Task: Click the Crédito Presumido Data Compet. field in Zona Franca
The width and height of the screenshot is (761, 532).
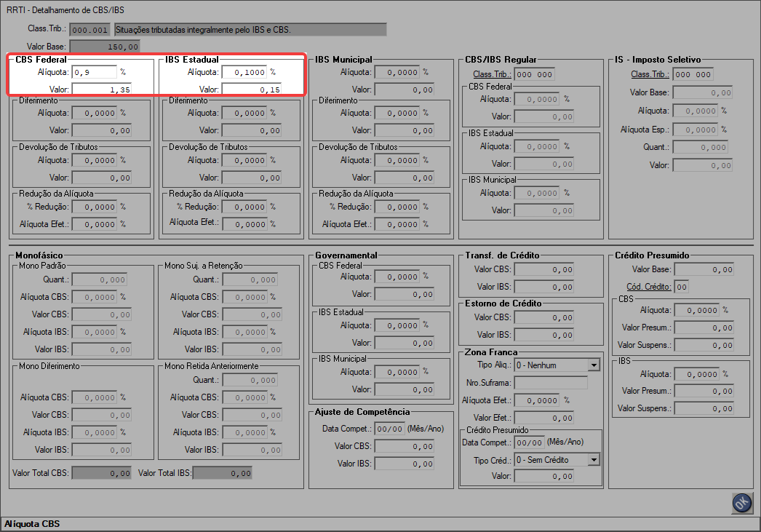Action: click(x=529, y=442)
